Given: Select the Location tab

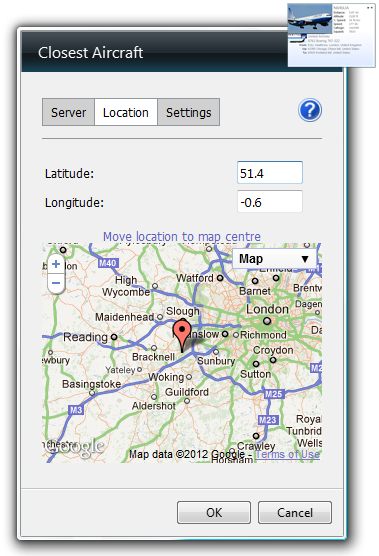Looking at the screenshot, I should pyautogui.click(x=126, y=112).
